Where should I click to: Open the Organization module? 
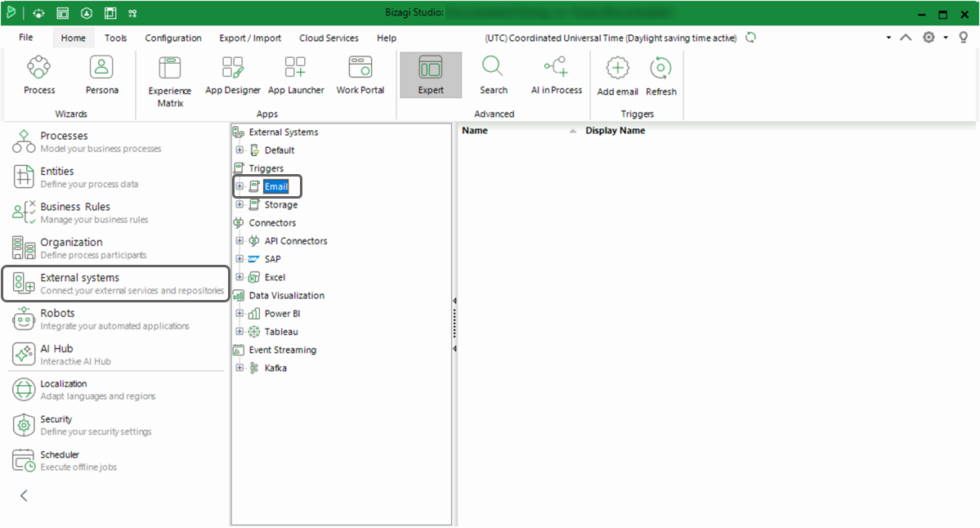80,248
